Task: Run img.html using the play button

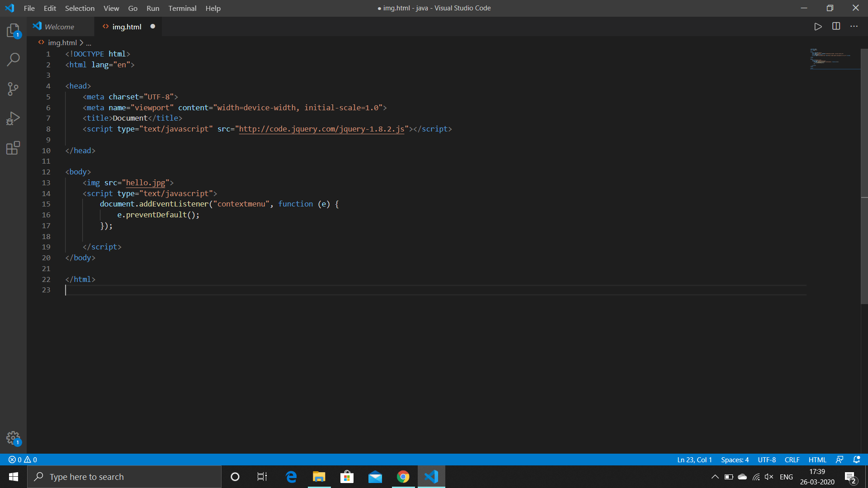Action: [x=818, y=26]
